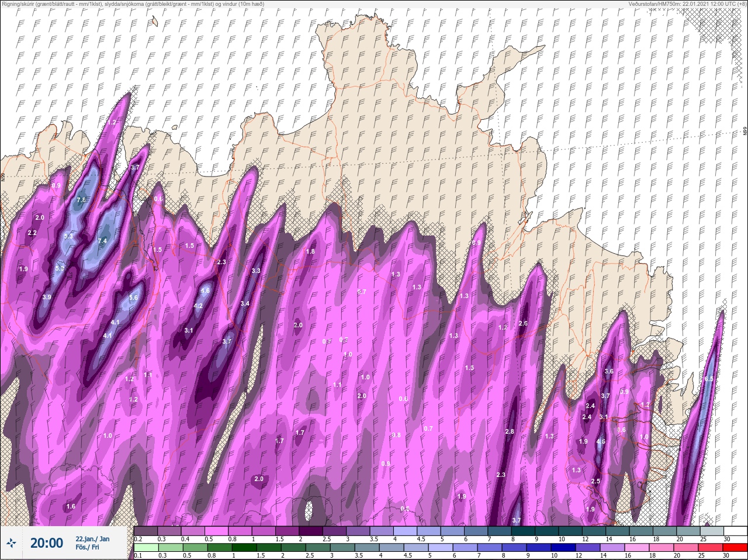Click the 6.5 precipitation value near the map's east edge
Image resolution: width=748 pixels, height=560 pixels.
click(709, 379)
